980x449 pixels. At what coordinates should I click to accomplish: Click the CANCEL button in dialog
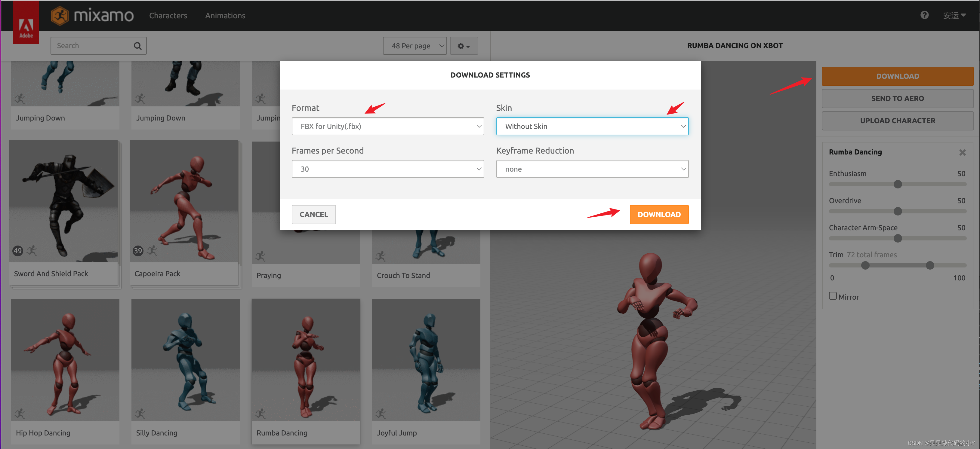tap(314, 214)
